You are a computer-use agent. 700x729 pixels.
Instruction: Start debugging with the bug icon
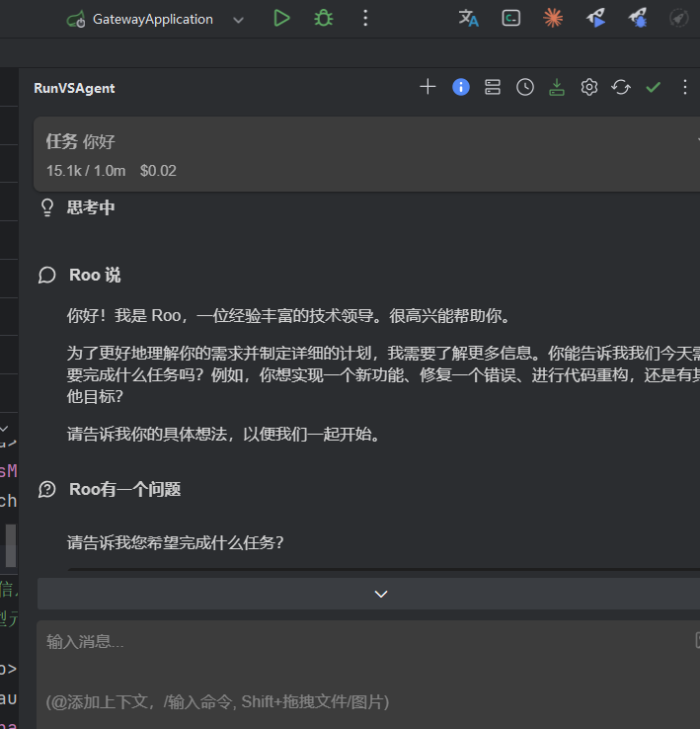pyautogui.click(x=324, y=19)
